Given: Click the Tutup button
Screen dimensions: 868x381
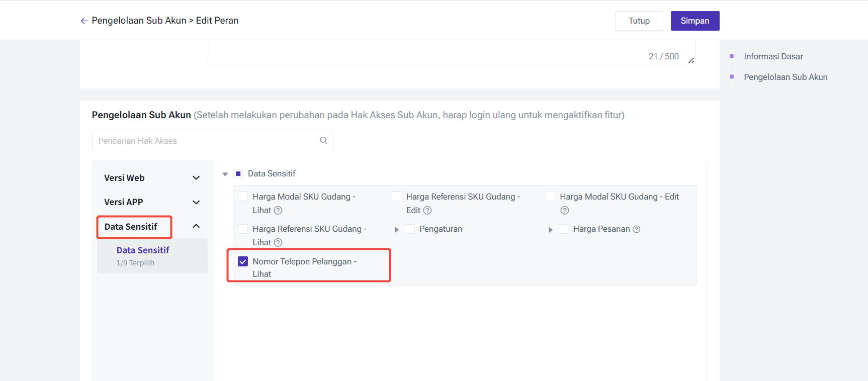Looking at the screenshot, I should pyautogui.click(x=639, y=21).
